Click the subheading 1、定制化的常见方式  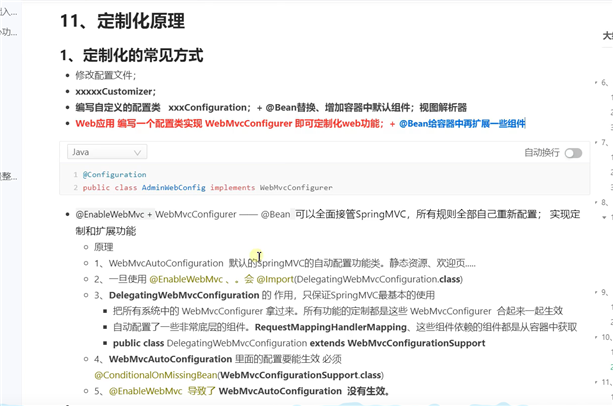[131, 55]
